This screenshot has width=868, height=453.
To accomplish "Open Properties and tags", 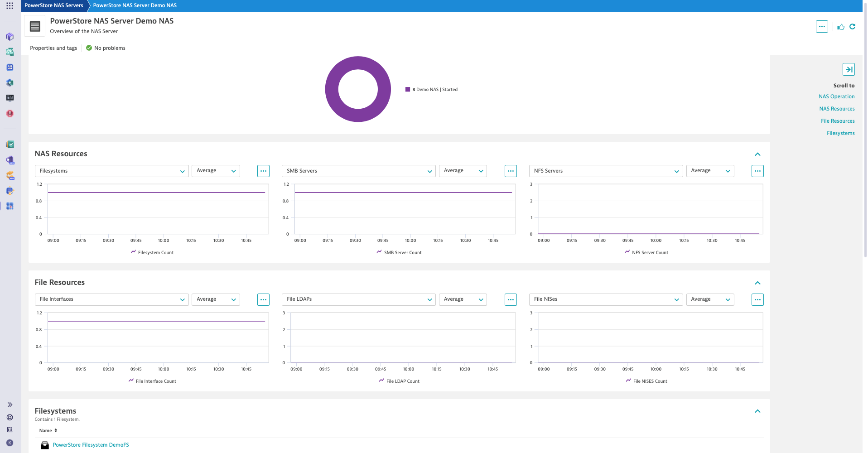I will click(53, 48).
